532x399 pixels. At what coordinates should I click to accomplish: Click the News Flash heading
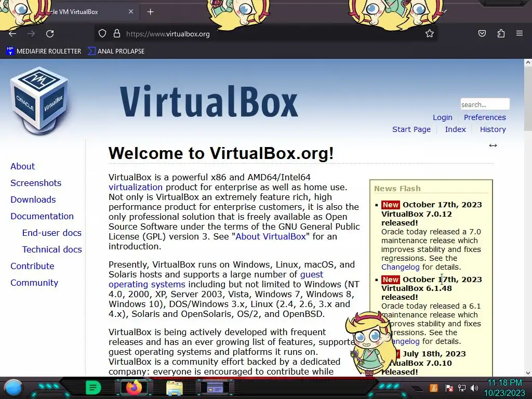pyautogui.click(x=397, y=189)
